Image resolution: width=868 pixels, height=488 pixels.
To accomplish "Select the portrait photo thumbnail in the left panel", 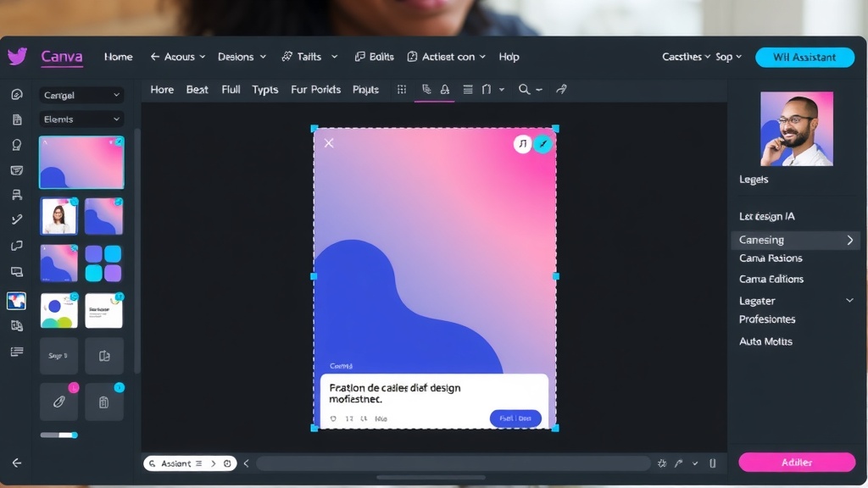I will click(x=58, y=215).
